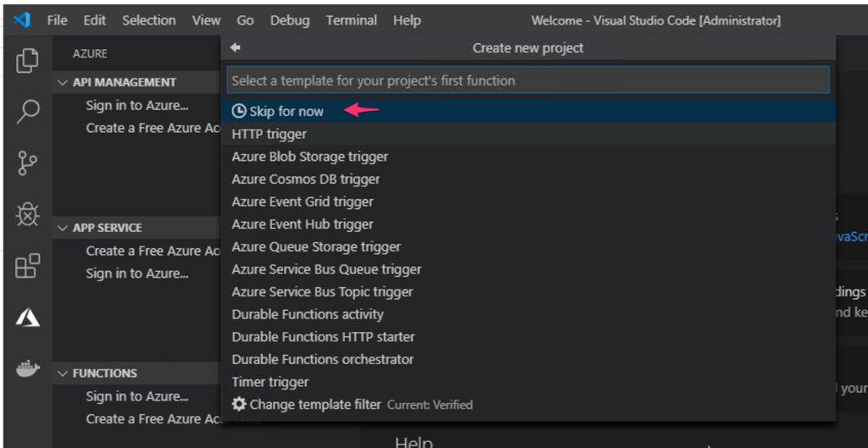
Task: Collapse the API Management section
Action: pos(63,82)
